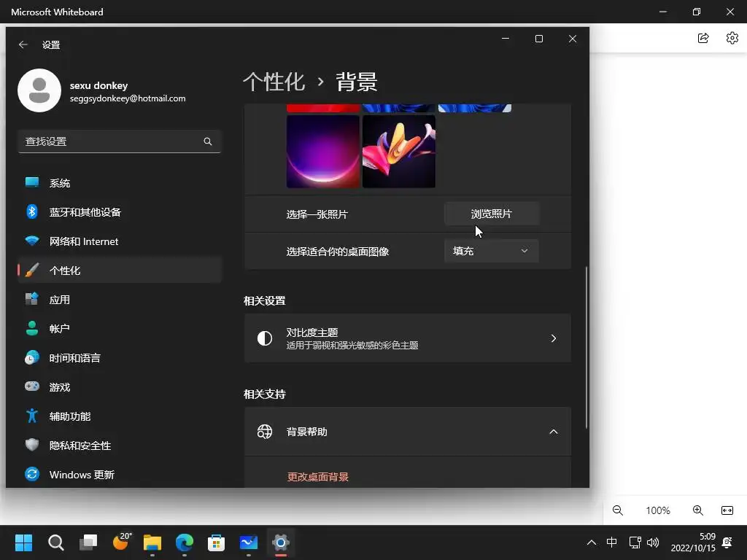The width and height of the screenshot is (747, 560).
Task: Click the search magnifier in 查找设置
Action: pos(208,141)
